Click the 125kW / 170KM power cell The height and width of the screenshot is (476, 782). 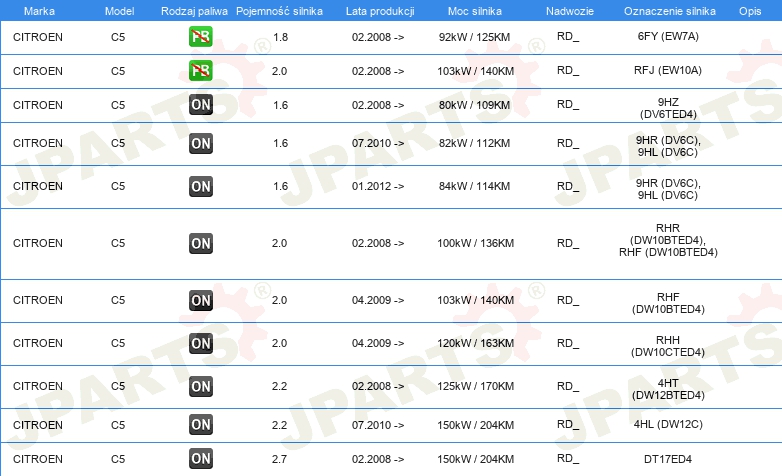(476, 386)
